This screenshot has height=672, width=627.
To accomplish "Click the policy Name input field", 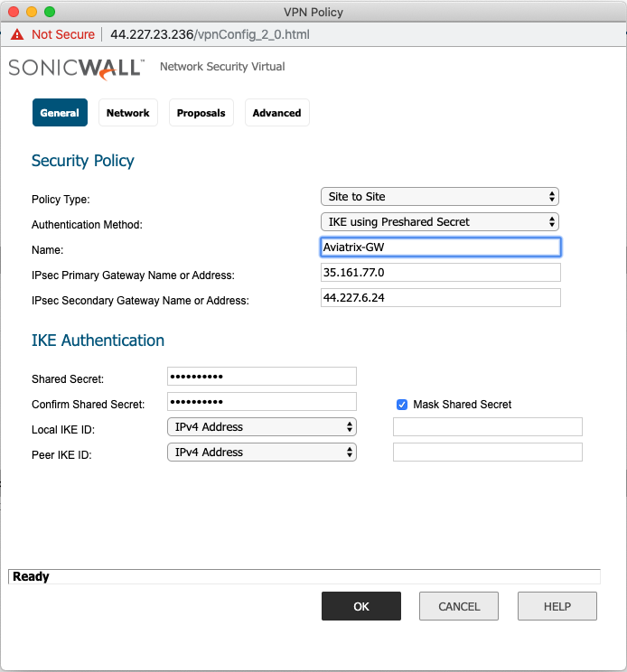I will pyautogui.click(x=440, y=247).
